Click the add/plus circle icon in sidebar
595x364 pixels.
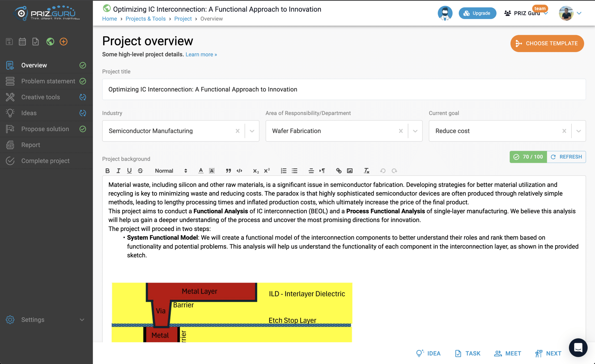(x=63, y=41)
